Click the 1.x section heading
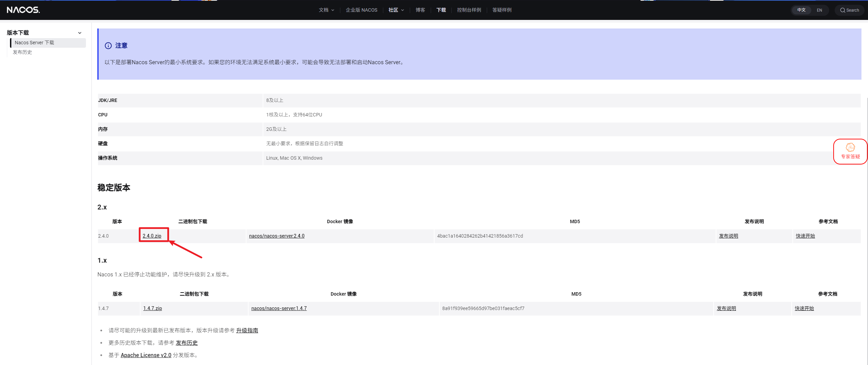868x365 pixels. pyautogui.click(x=102, y=260)
